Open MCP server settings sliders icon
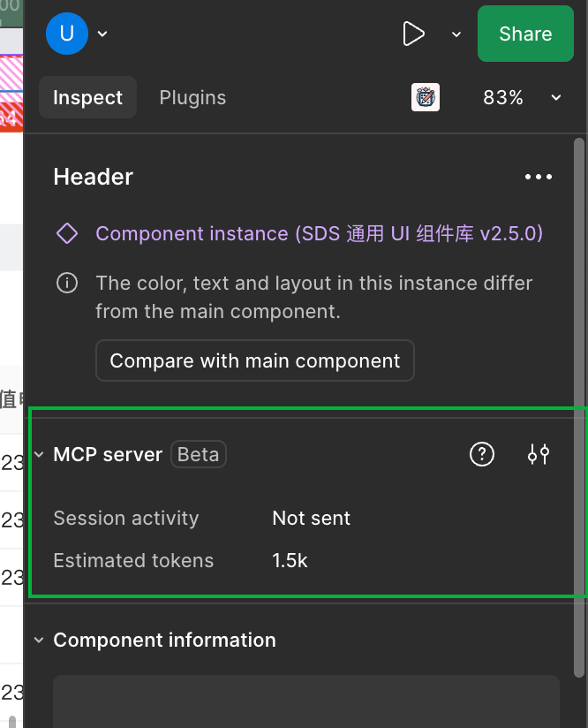The height and width of the screenshot is (728, 588). tap(539, 454)
